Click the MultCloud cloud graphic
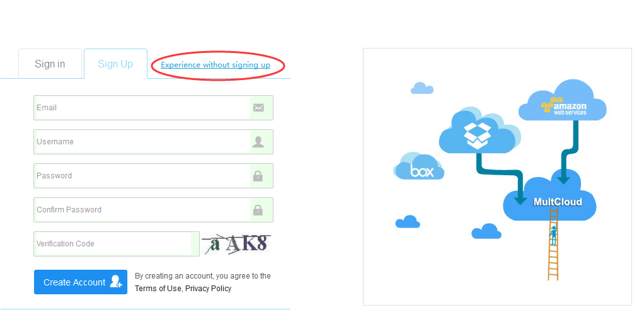 pos(549,199)
